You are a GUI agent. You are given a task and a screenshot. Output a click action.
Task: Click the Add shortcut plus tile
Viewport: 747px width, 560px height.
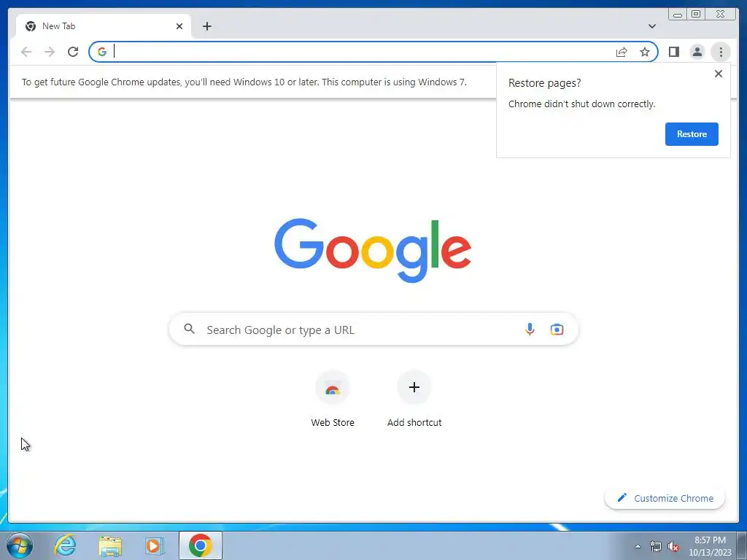point(414,399)
